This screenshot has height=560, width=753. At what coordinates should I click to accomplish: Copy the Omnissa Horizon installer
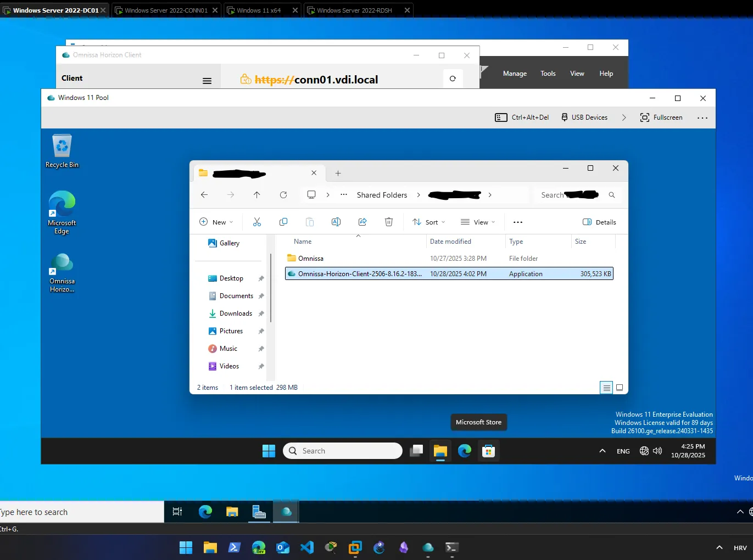click(283, 222)
